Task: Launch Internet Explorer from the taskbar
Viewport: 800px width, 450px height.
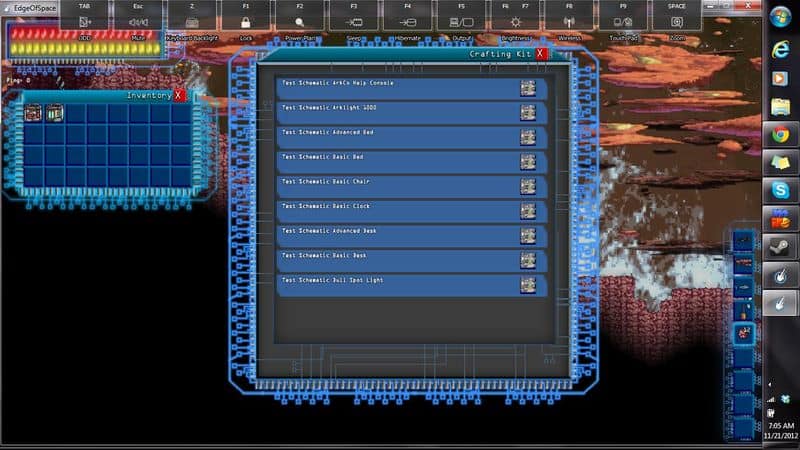Action: pos(781,49)
